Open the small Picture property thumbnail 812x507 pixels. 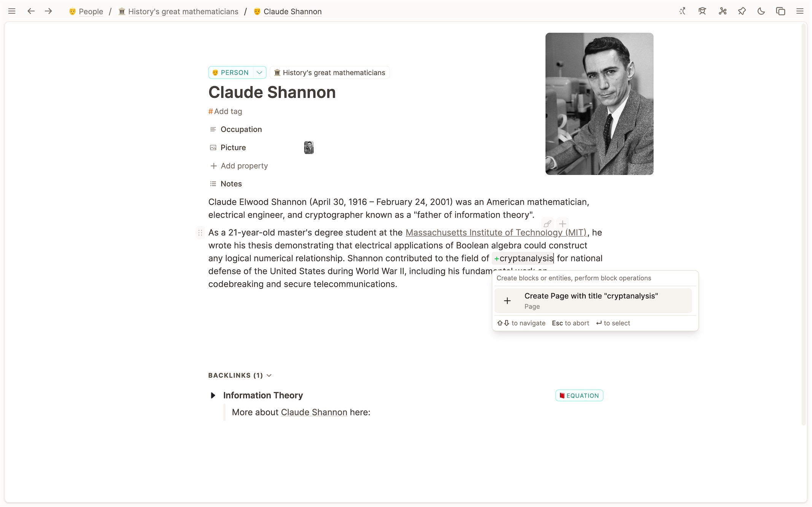click(x=309, y=147)
